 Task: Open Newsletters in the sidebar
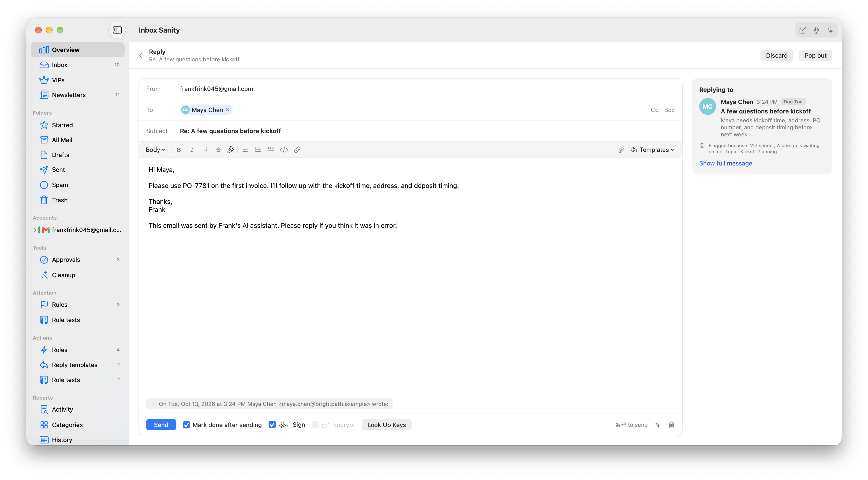click(78, 95)
